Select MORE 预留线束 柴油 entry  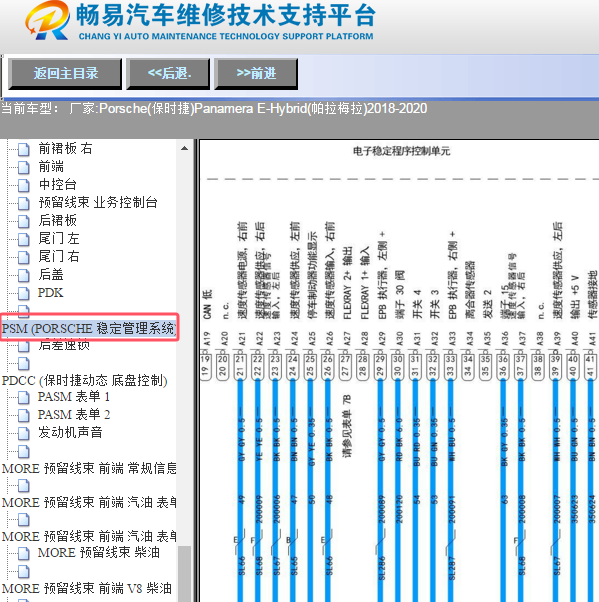(99, 552)
